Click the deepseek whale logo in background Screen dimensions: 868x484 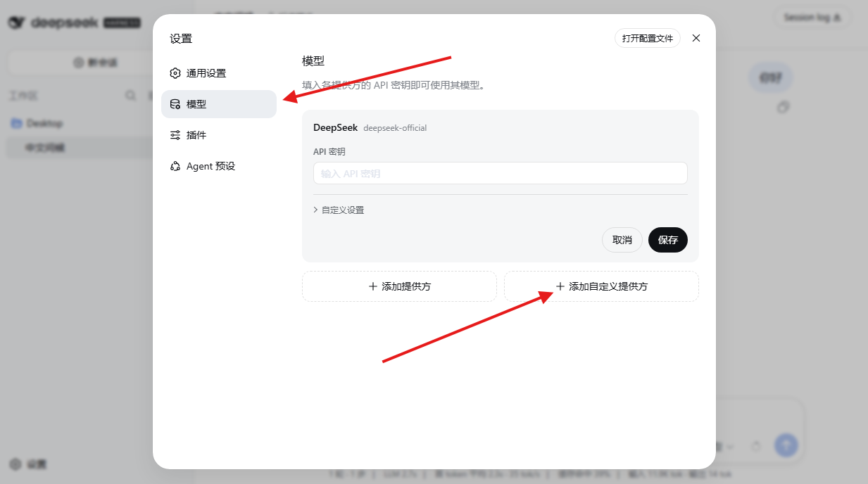(17, 23)
